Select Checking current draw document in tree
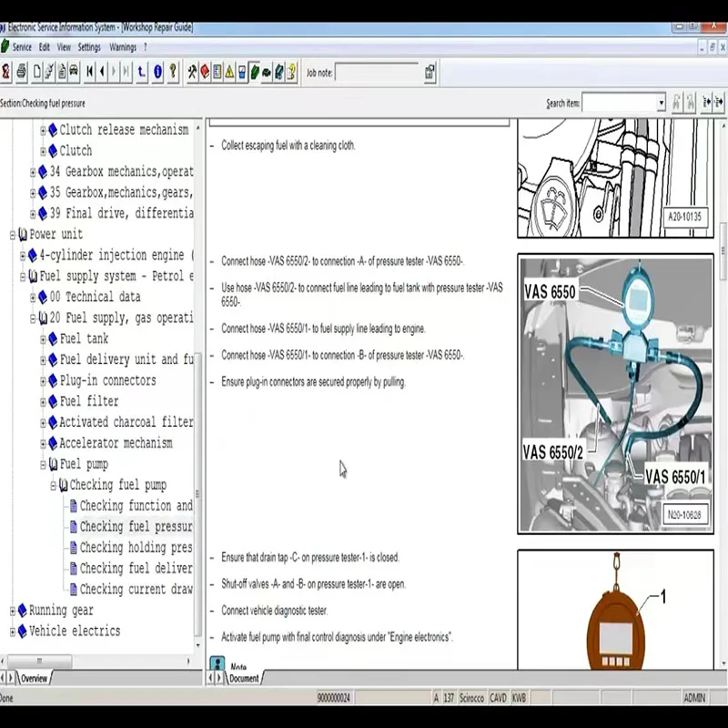Screen dimensions: 728x728 pos(136,590)
